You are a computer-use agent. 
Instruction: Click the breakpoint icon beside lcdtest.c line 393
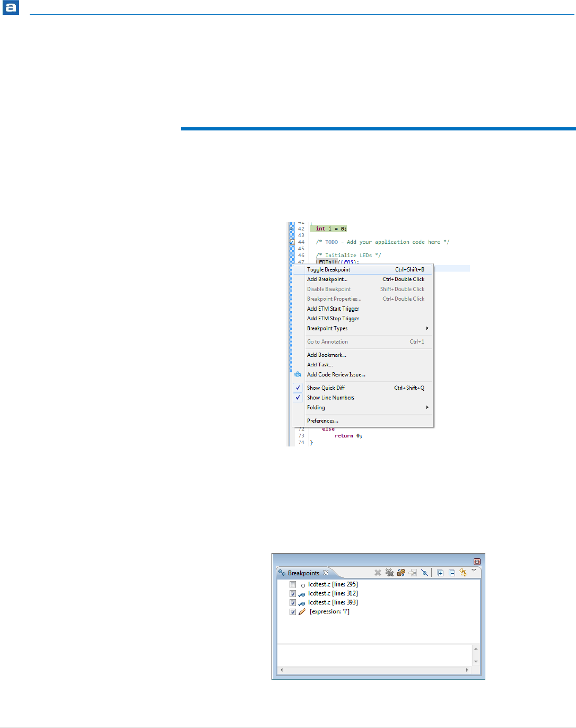[x=302, y=603]
